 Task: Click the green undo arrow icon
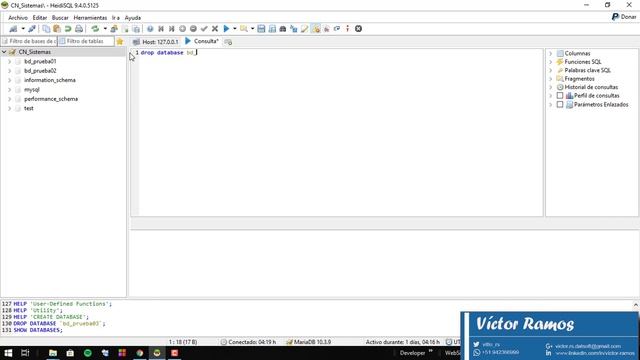[68, 29]
